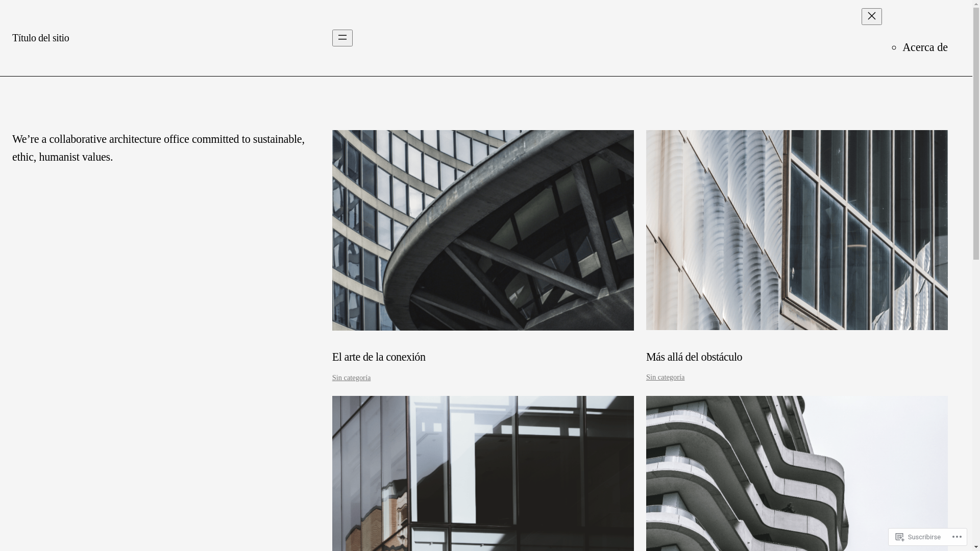Open post 'Más allá del obstáculo'
The image size is (980, 551).
[x=694, y=357]
